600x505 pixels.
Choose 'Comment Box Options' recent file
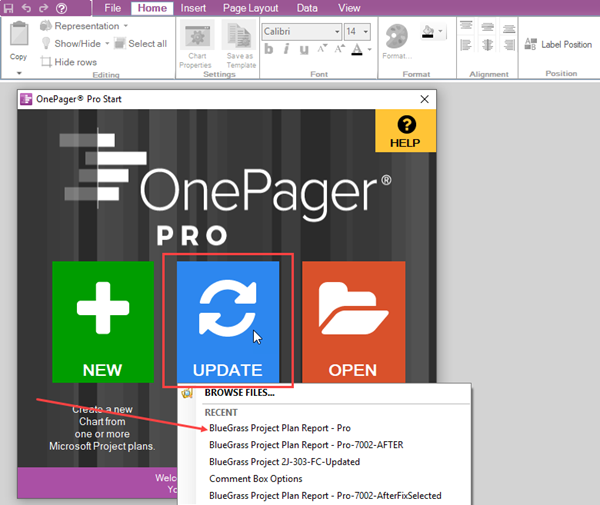256,479
